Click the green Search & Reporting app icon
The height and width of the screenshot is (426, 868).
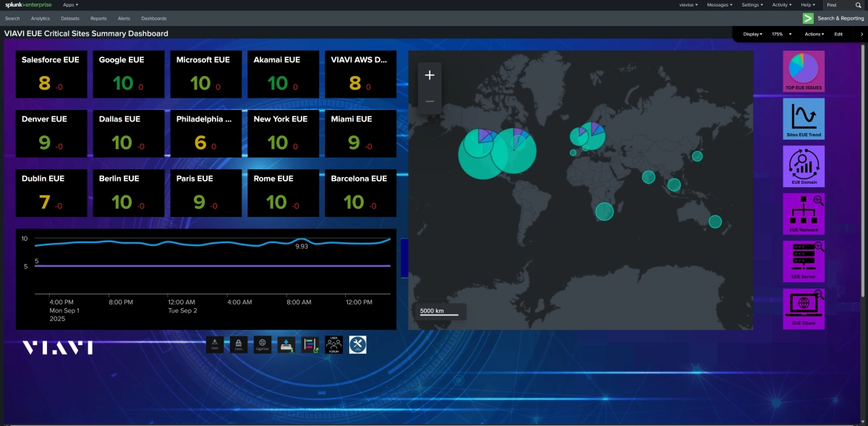click(808, 18)
